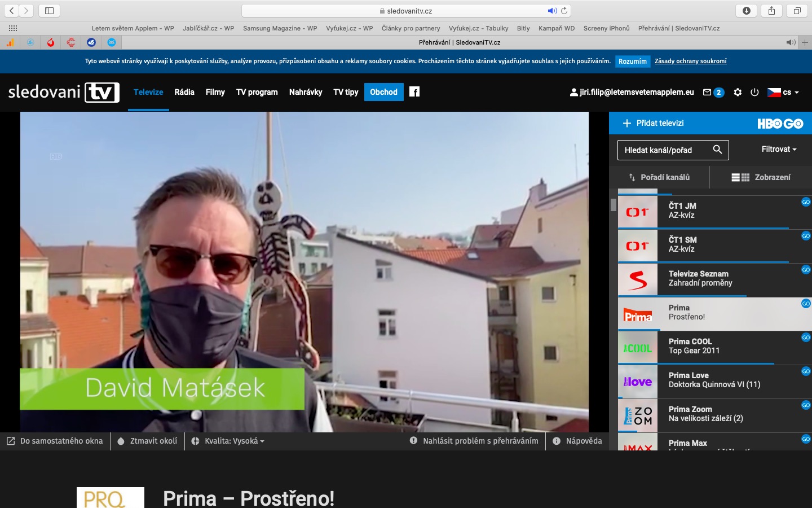The image size is (812, 508).
Task: Show the Safari sidebar
Action: tap(49, 11)
